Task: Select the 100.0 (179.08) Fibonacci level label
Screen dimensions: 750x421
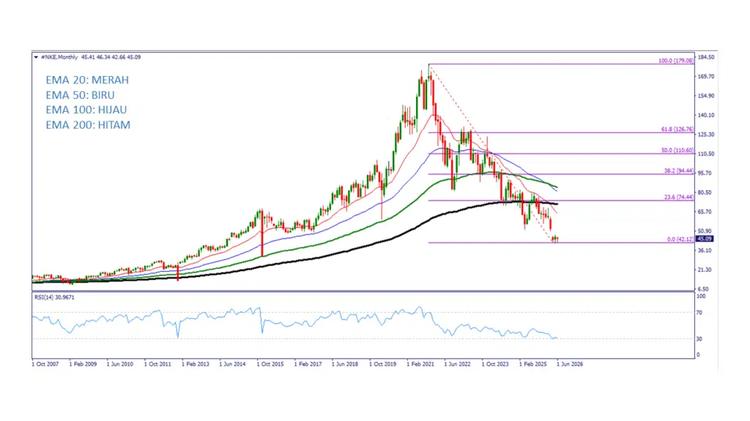Action: (675, 61)
